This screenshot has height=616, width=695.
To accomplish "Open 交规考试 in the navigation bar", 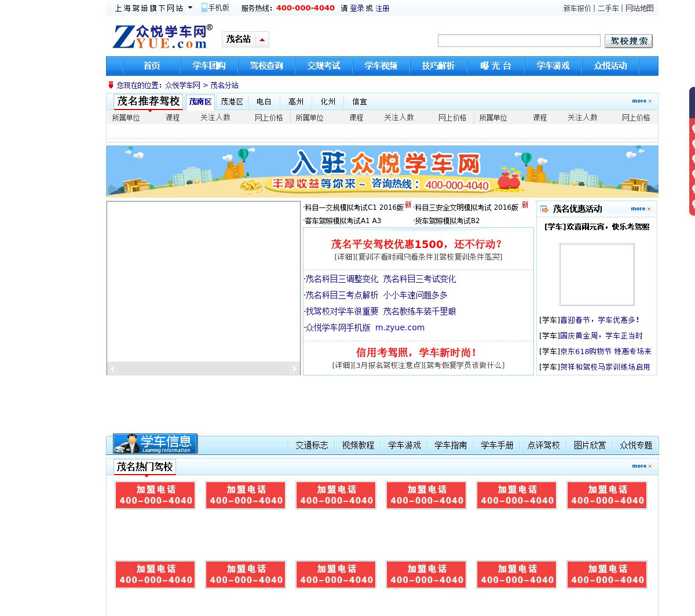I will tap(324, 66).
